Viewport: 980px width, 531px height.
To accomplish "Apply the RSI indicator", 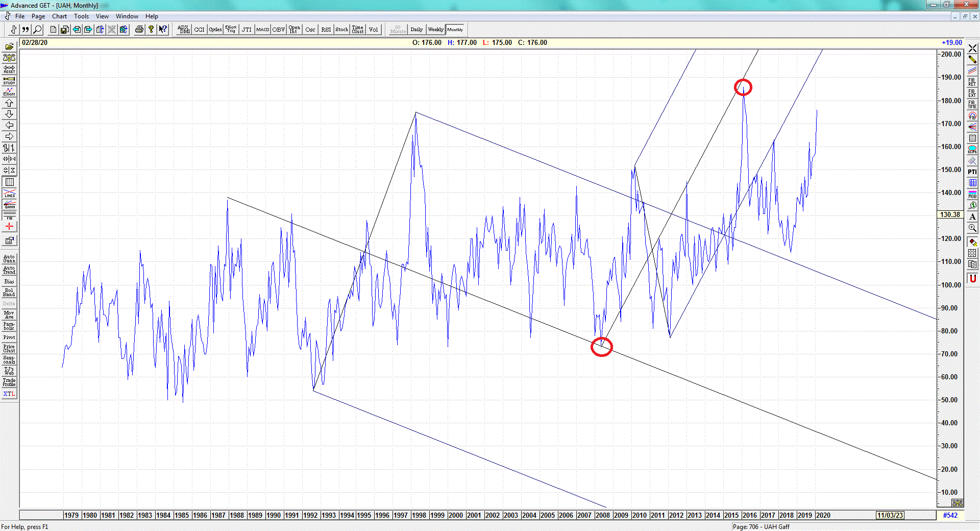I will 326,30.
